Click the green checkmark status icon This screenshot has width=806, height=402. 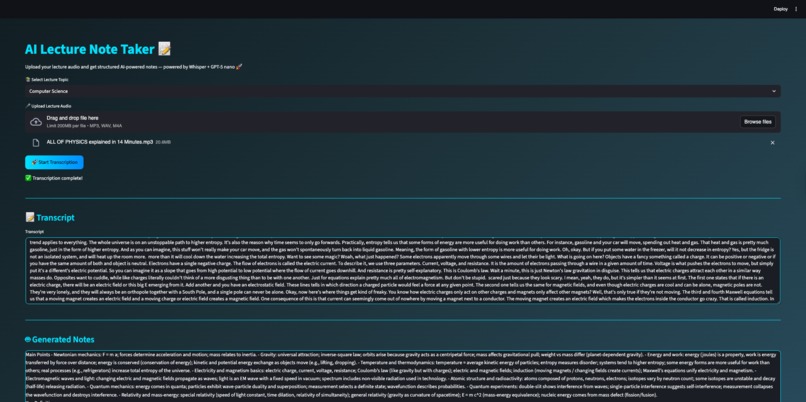coord(28,178)
